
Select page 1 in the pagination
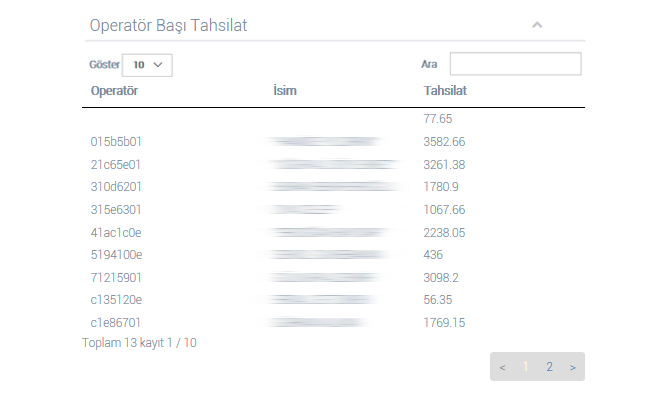[526, 367]
